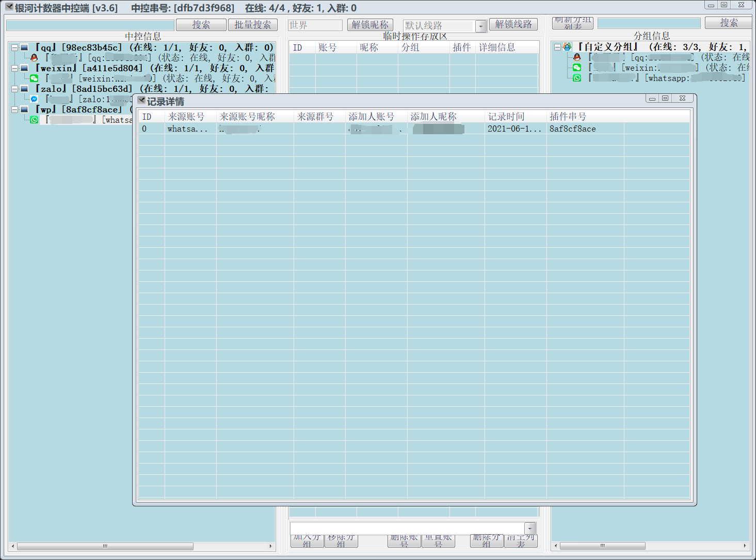
Task: Click the WhatsApp icon in 分组信息 panel
Action: click(x=577, y=78)
